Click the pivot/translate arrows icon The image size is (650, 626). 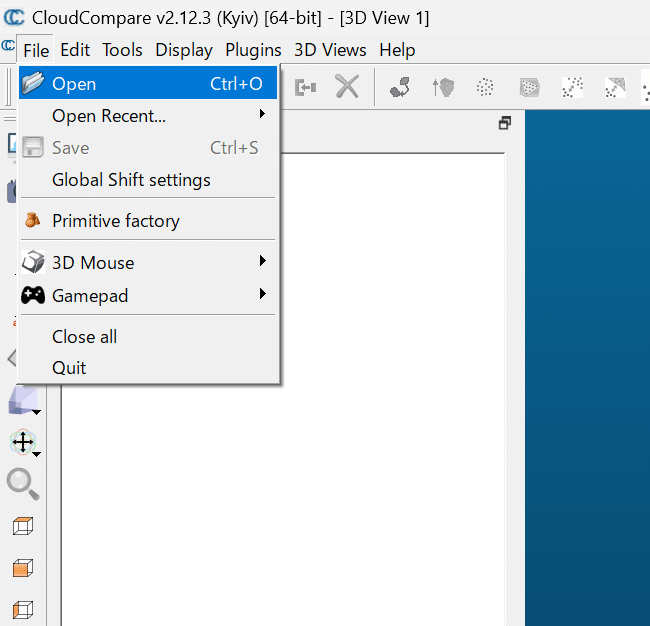(x=23, y=442)
